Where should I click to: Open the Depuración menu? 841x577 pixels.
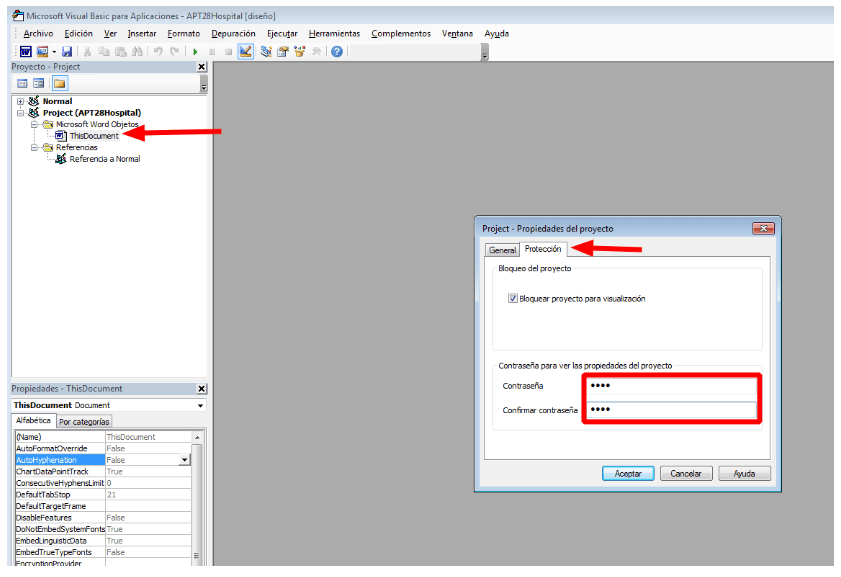pos(233,33)
